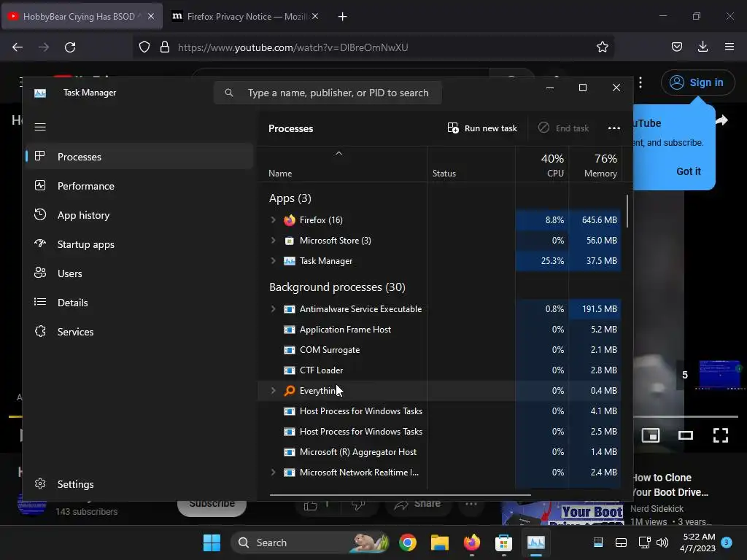Click YouTube Sign in button
The image size is (747, 560).
click(697, 82)
